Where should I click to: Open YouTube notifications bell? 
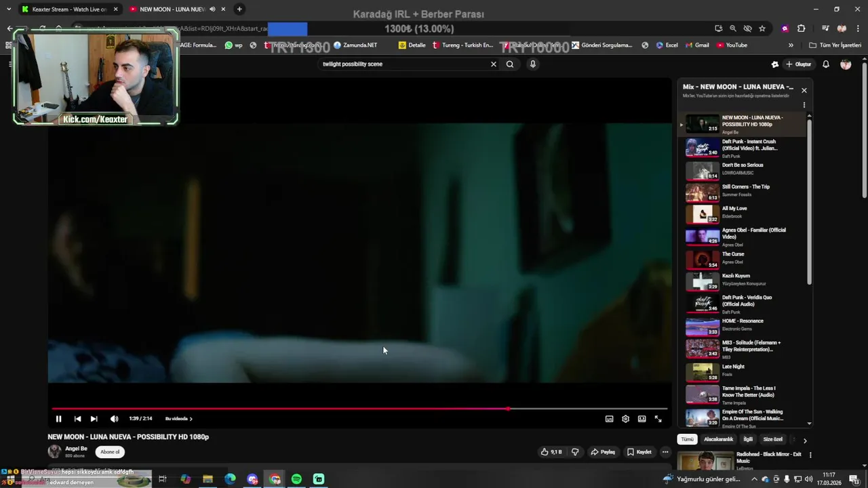click(x=826, y=64)
